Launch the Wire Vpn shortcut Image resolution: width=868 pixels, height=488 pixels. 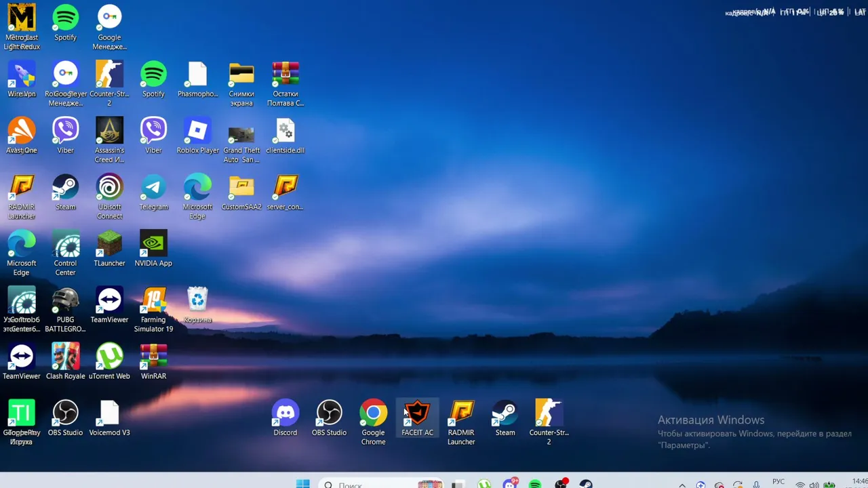(22, 79)
